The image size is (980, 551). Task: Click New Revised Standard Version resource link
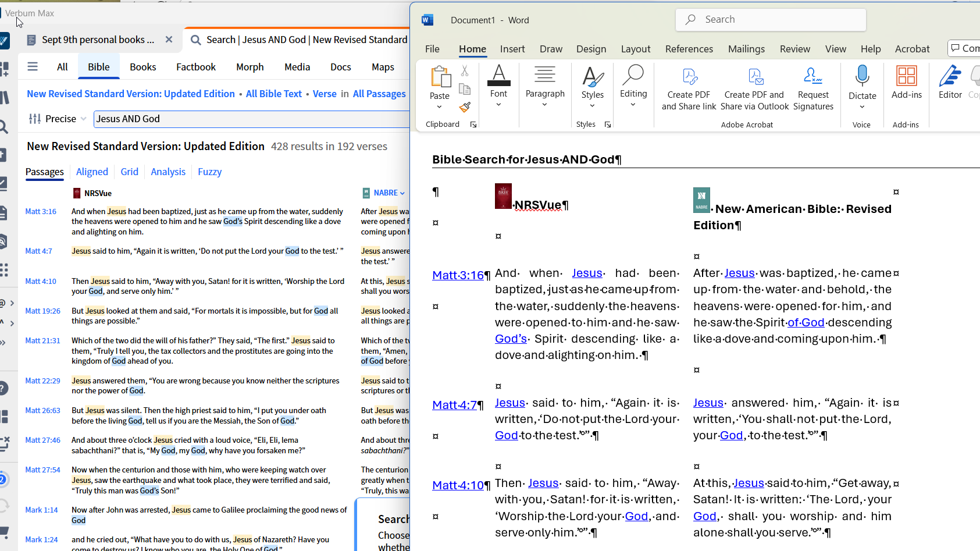[x=131, y=94]
